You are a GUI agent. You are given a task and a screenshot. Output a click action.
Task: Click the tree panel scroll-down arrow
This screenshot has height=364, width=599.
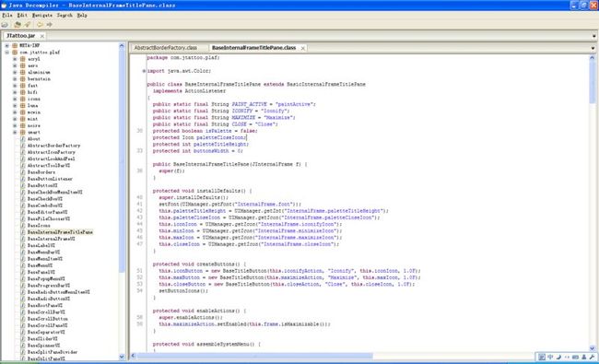(122, 357)
